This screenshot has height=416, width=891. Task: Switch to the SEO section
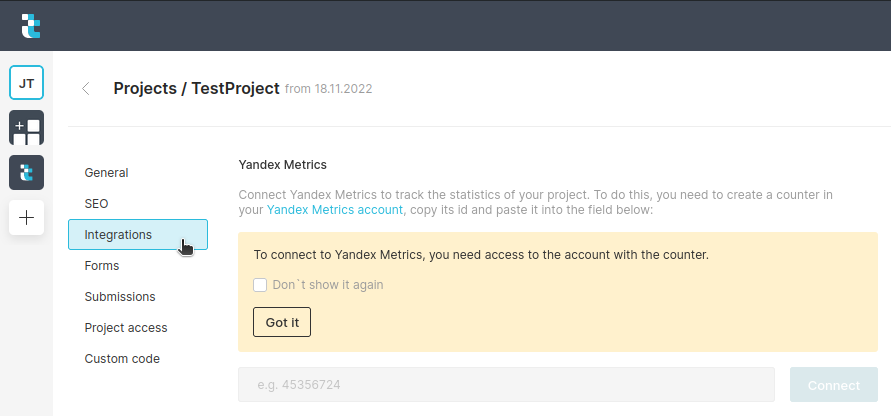96,203
